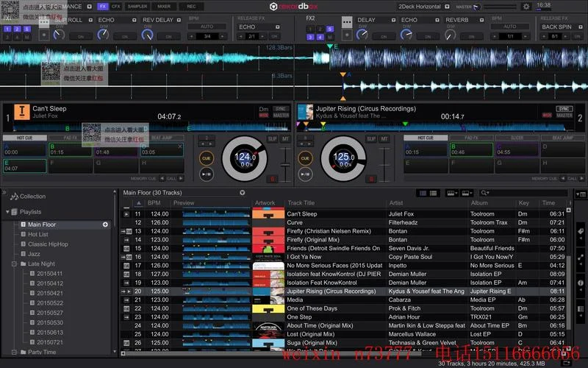Click preview waveform of Jupiter Rising row
The width and height of the screenshot is (588, 368).
(216, 291)
